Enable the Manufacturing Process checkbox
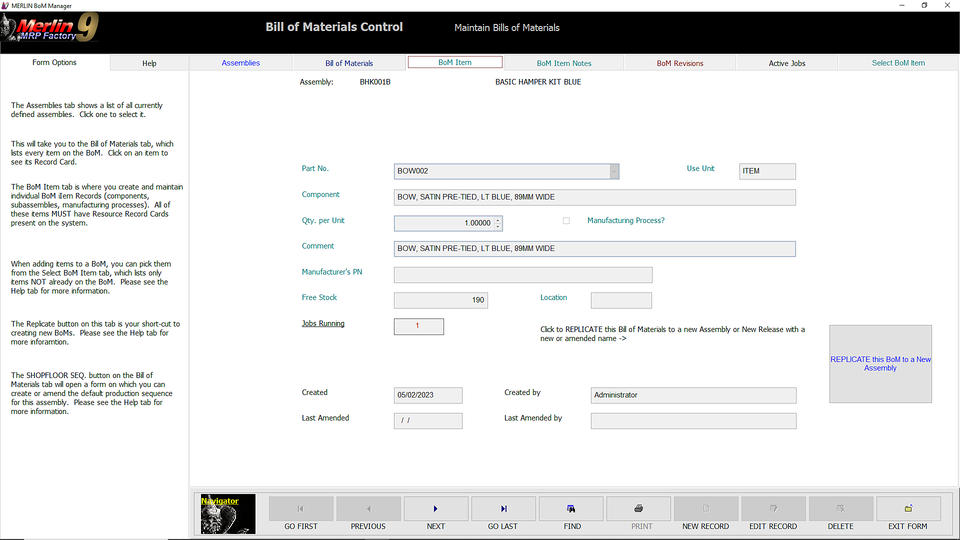 click(566, 221)
